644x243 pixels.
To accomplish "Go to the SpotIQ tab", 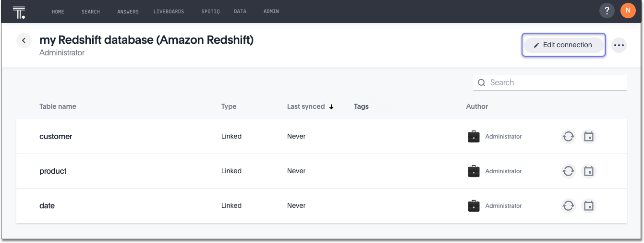I will [x=211, y=12].
